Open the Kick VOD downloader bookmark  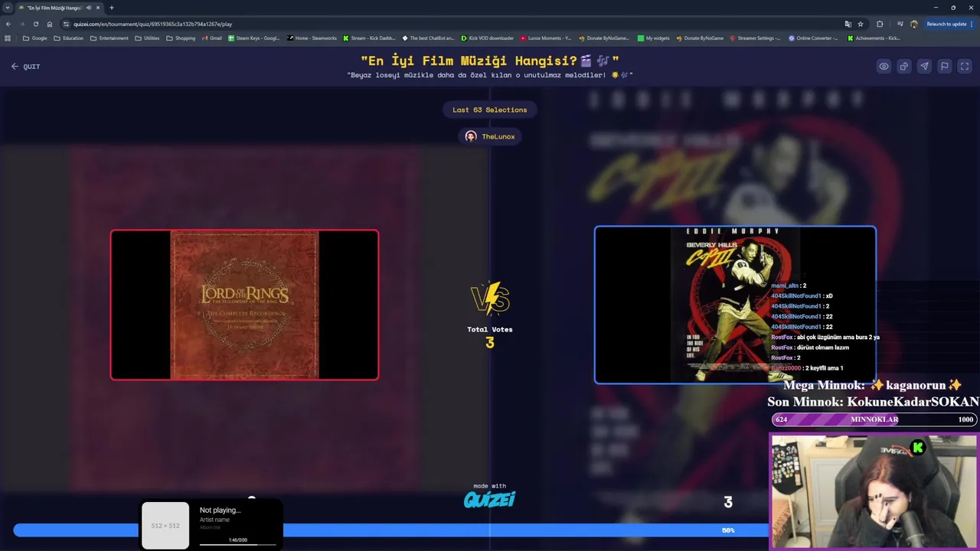488,38
